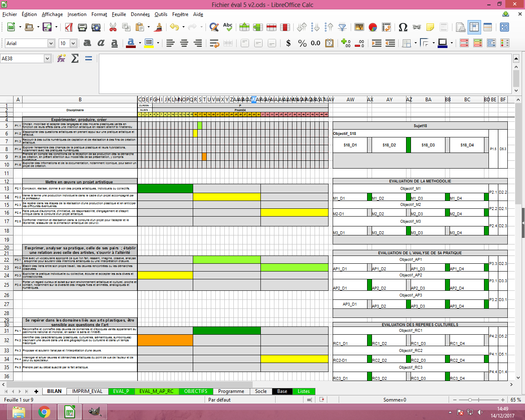
Task: Switch to the OBJECTIFS sheet tab
Action: click(x=196, y=391)
